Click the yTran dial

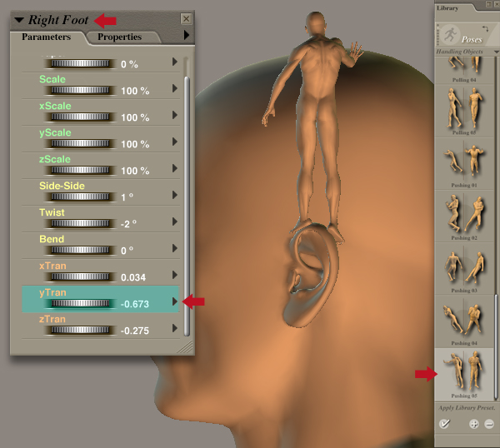(80, 303)
